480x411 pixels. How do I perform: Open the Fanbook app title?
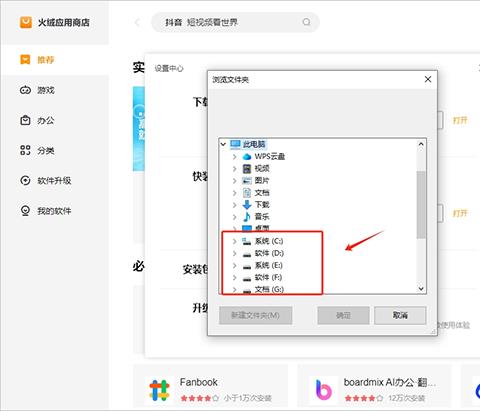tap(199, 382)
